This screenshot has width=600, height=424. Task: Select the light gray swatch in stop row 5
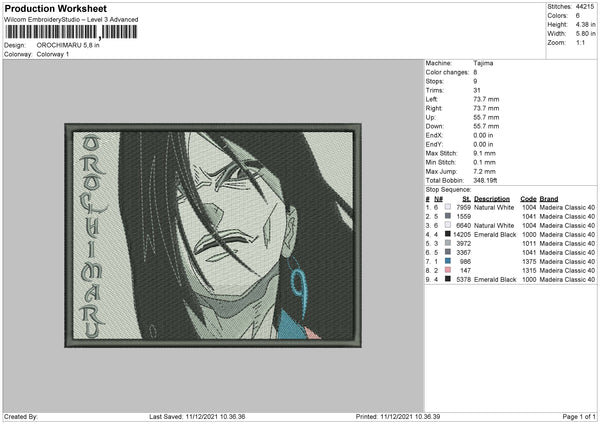[447, 243]
